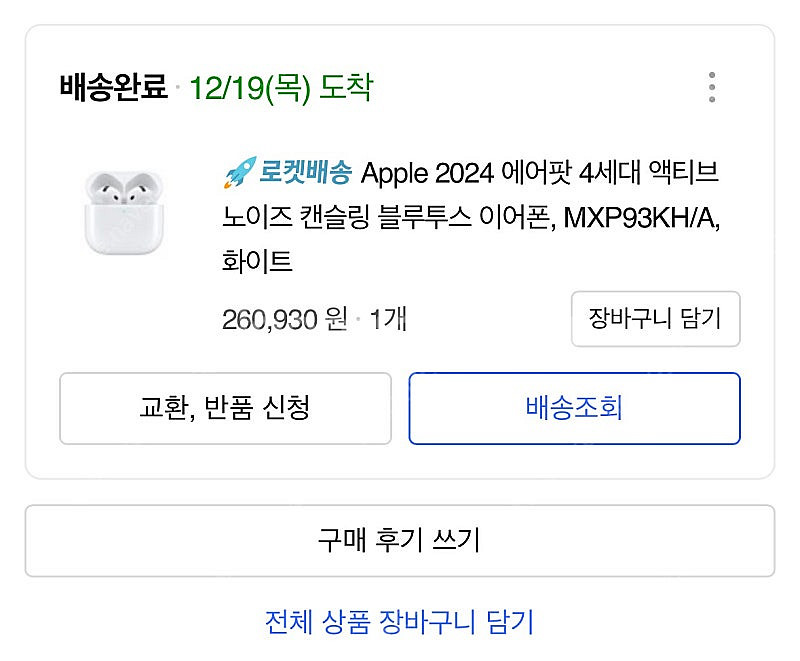Click the green 12/19(목) 도착 arrival date
The width and height of the screenshot is (800, 661).
tap(281, 88)
